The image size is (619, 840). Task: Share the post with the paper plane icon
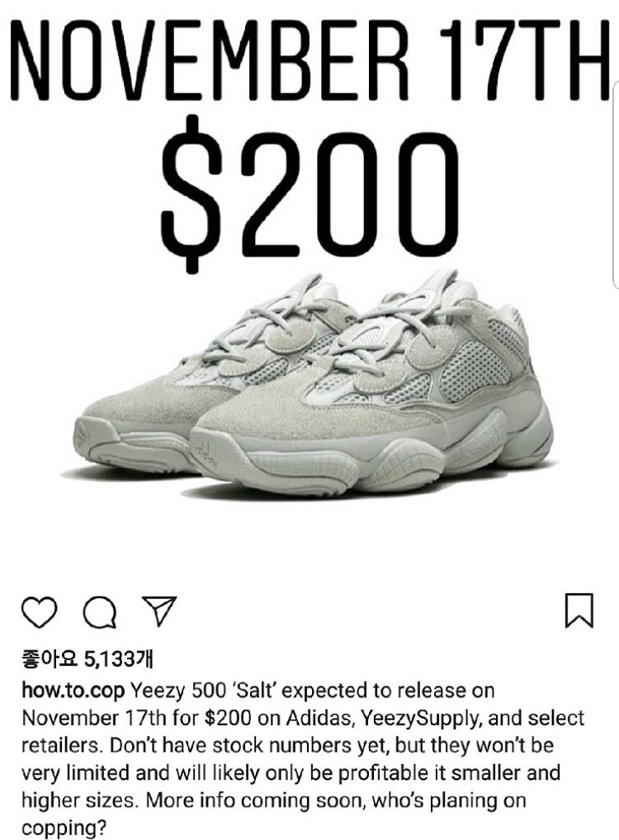pos(160,611)
